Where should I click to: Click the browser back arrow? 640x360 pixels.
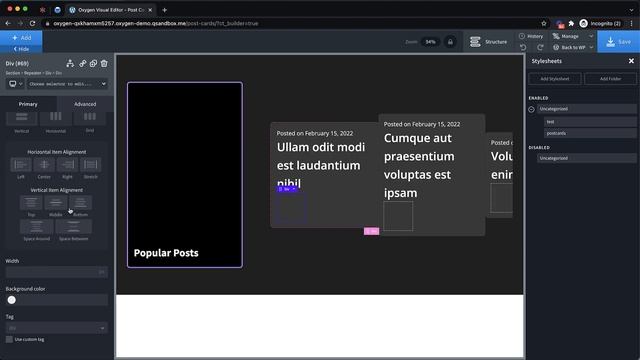point(8,23)
